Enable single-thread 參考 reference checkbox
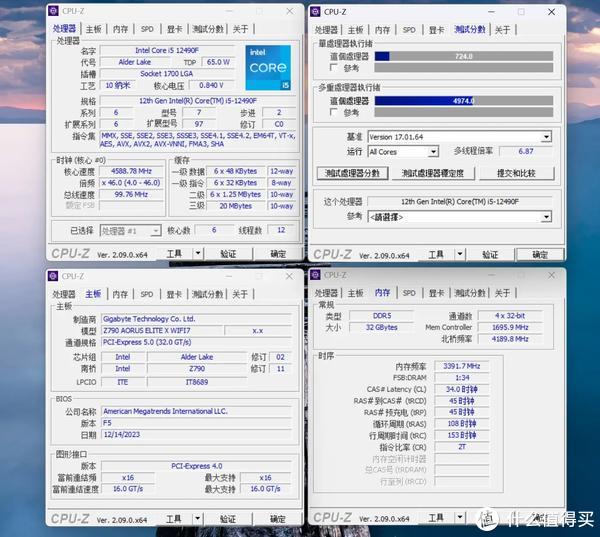The height and width of the screenshot is (537, 600). click(333, 68)
